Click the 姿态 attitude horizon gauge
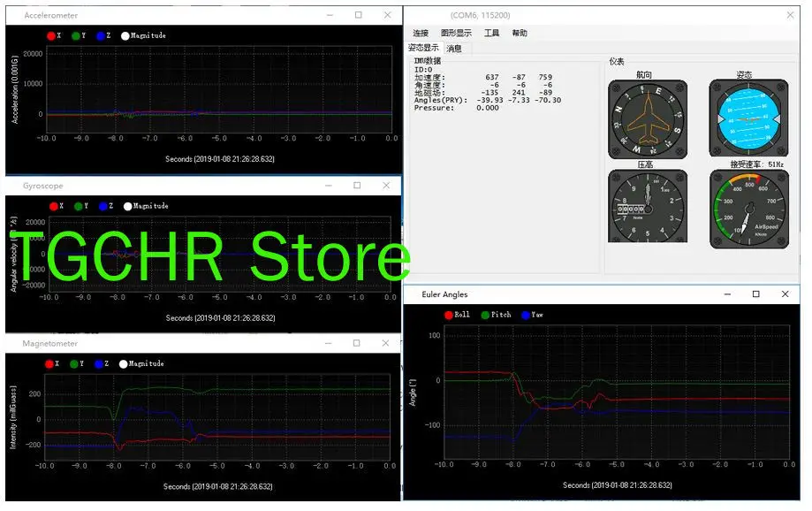Viewport: 812px width, 511px height. click(x=748, y=118)
